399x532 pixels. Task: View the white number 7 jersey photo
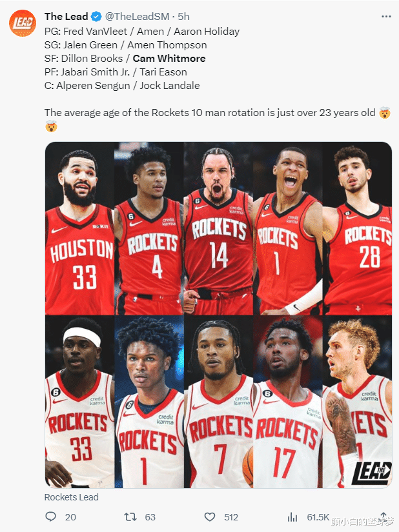(218, 402)
